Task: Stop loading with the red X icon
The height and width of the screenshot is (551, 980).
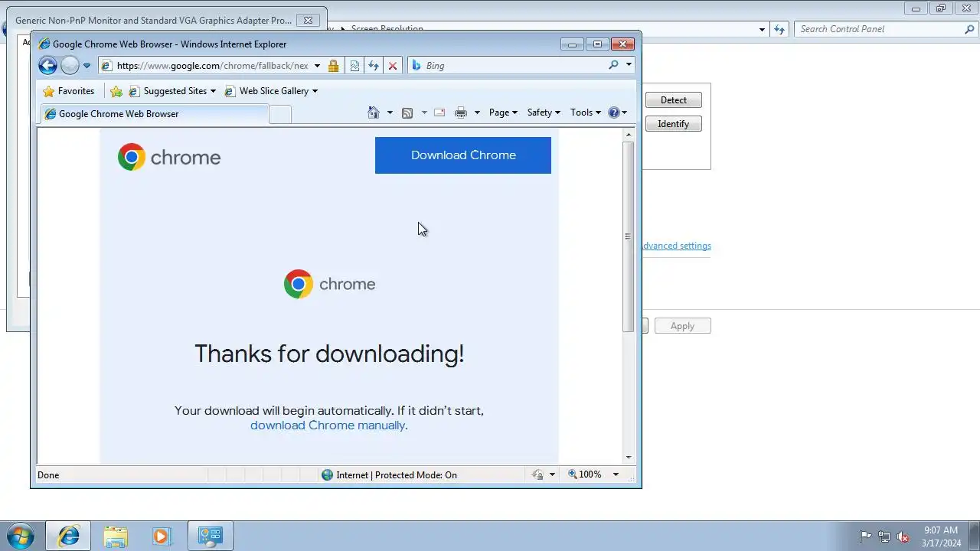Action: [393, 66]
